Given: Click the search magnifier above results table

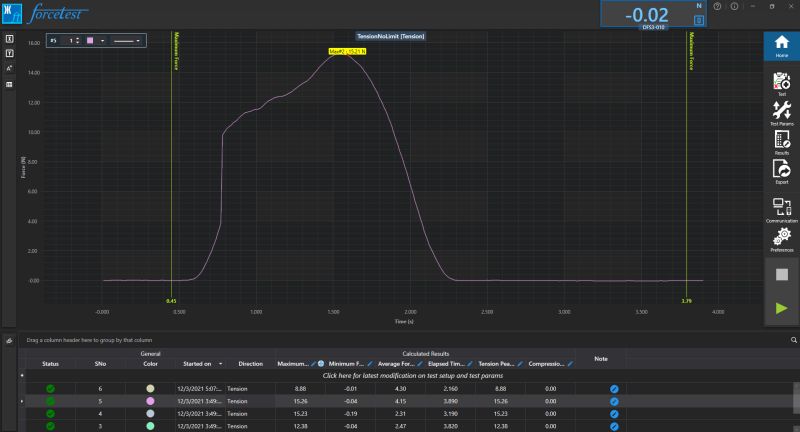Looking at the screenshot, I should tap(794, 340).
